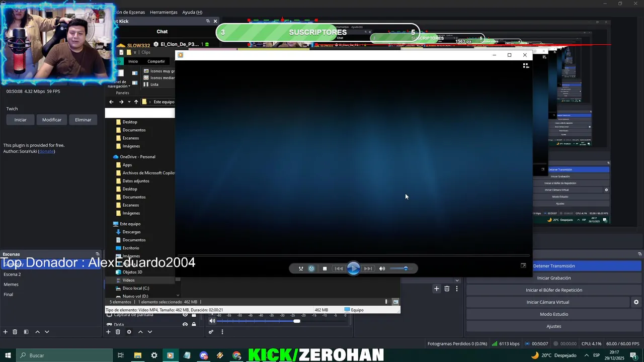
Task: Open Compartir tab in File Explorer ribbon
Action: pos(156,61)
